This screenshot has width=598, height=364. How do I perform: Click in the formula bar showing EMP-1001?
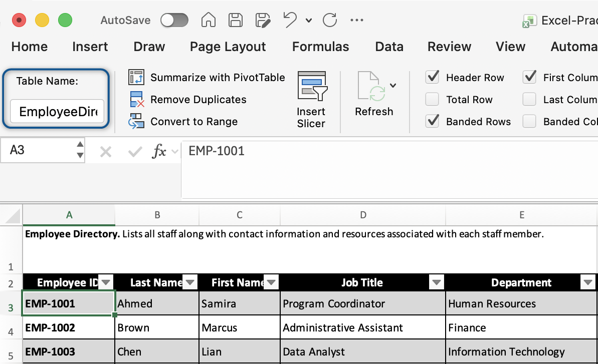389,169
